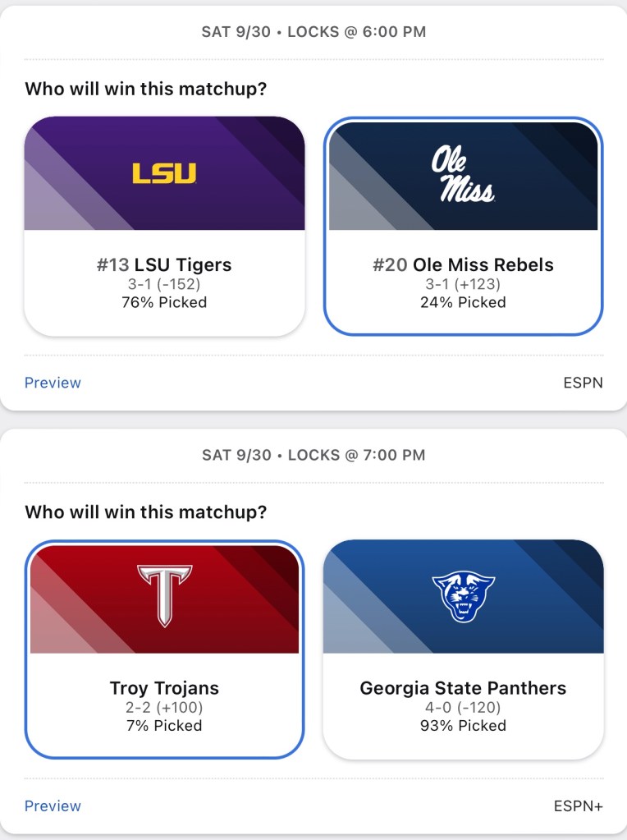Screen dimensions: 627x840
Task: Click the 7% Picked text
Action: pyautogui.click(x=164, y=725)
